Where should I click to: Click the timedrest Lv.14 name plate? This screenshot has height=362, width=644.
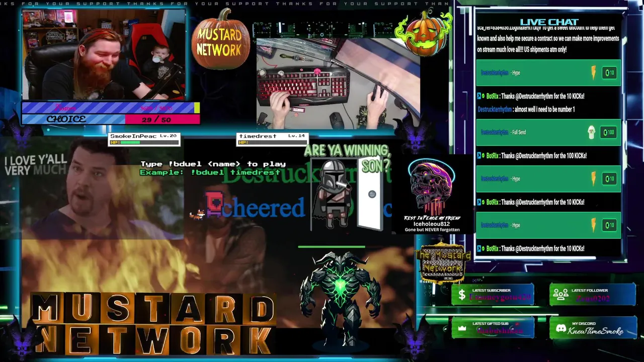[x=272, y=140]
